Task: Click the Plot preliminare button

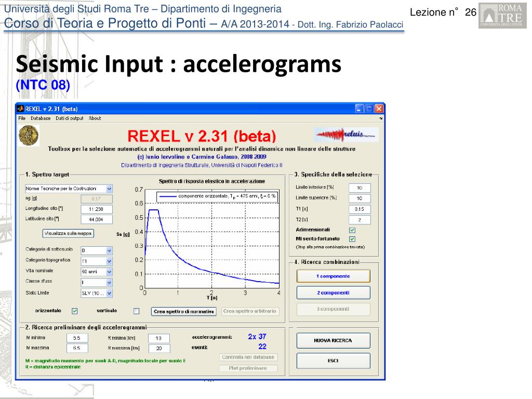Action: 248,368
